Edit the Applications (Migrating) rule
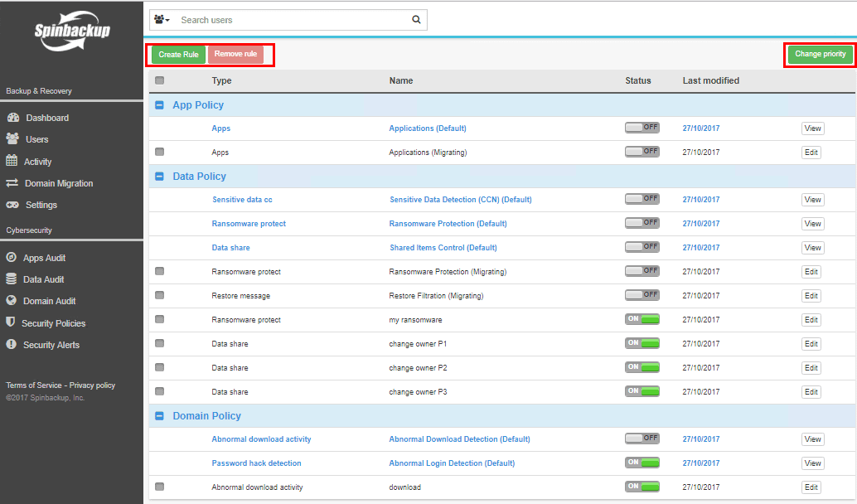The height and width of the screenshot is (504, 857). (811, 153)
